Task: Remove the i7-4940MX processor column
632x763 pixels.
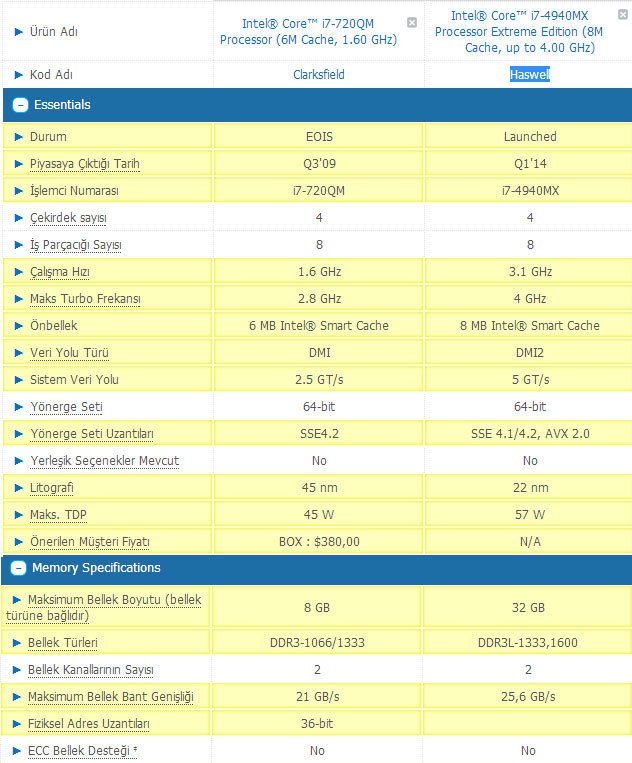Action: click(x=623, y=15)
